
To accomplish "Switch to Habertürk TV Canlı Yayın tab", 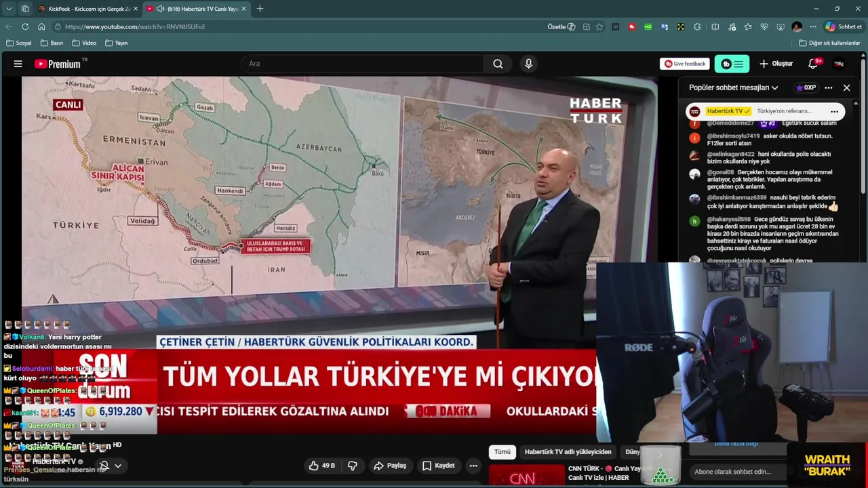I will point(195,9).
